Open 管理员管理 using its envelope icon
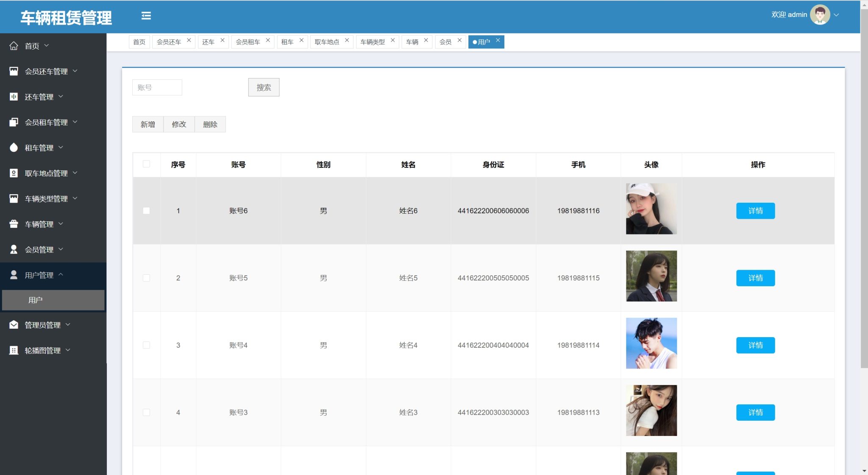 click(x=14, y=324)
